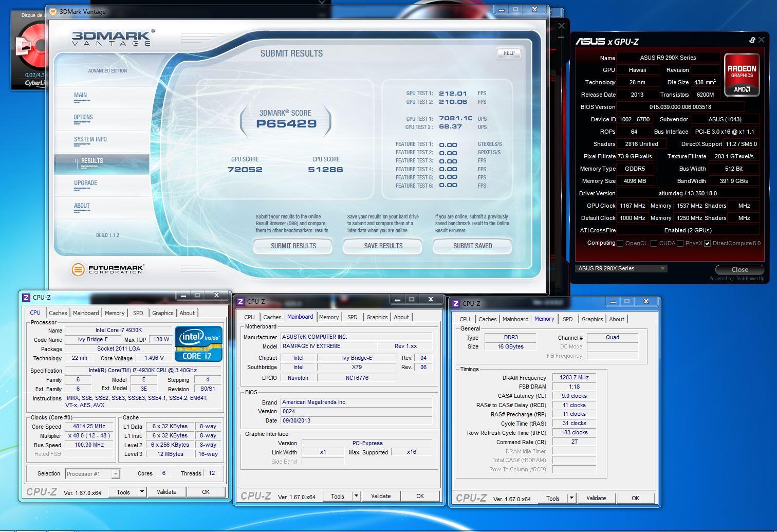Screen dimensions: 777x532
Task: Click CPU score value 51286
Action: click(x=326, y=170)
